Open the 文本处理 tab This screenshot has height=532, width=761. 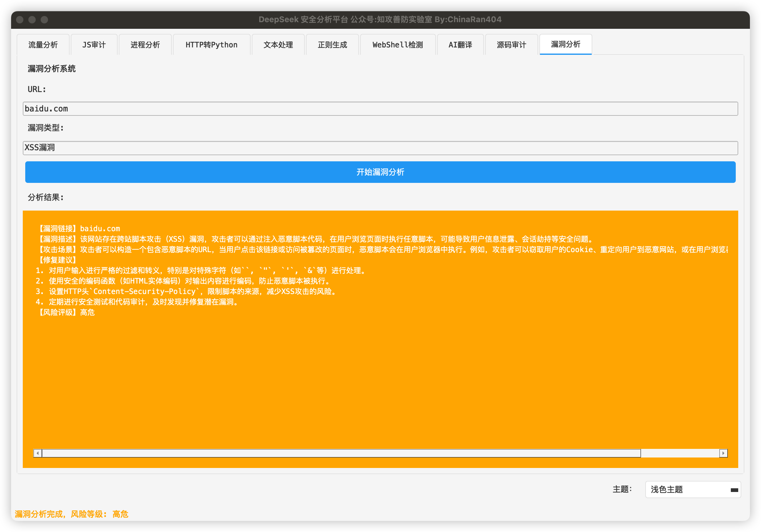point(278,45)
